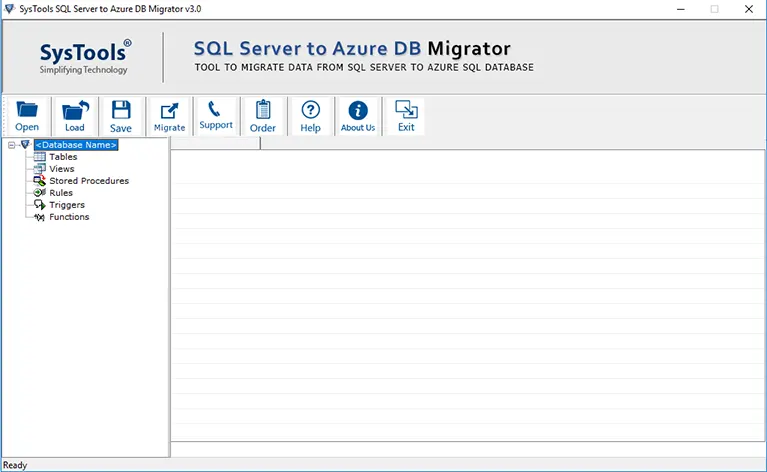Viewport: 767px width, 472px height.
Task: Select the Triggers tree label
Action: pos(67,205)
